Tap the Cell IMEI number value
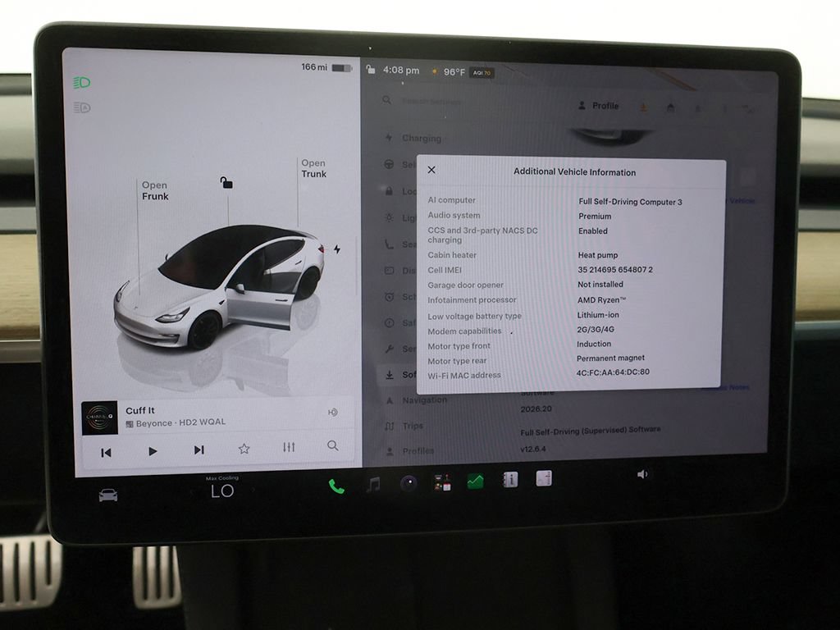 (615, 269)
